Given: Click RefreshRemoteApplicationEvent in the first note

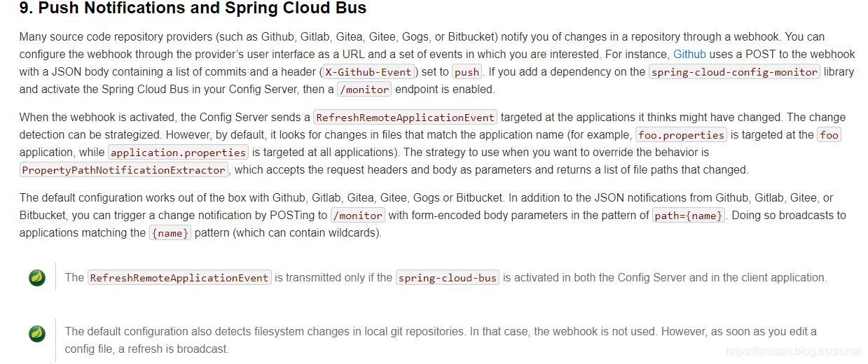Looking at the screenshot, I should pos(179,278).
